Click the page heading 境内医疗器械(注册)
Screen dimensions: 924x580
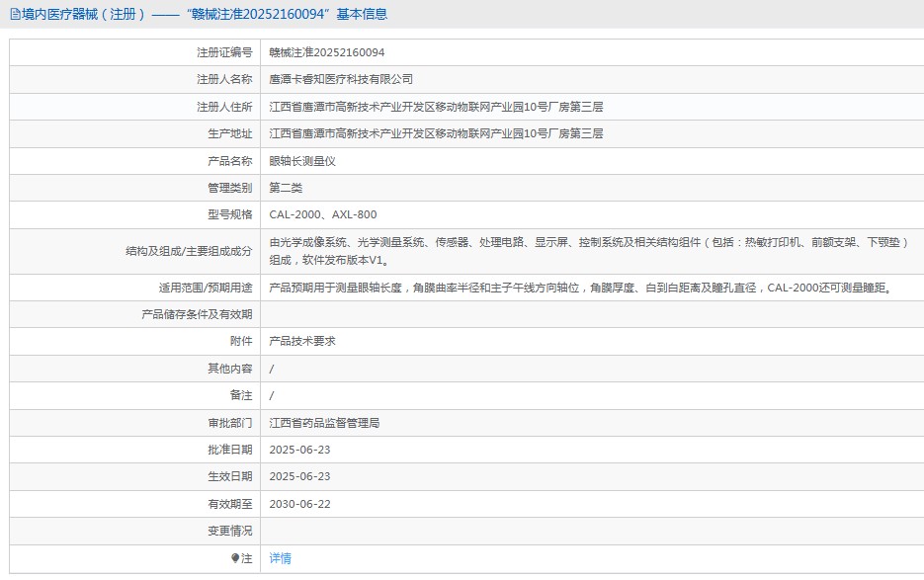(x=83, y=14)
